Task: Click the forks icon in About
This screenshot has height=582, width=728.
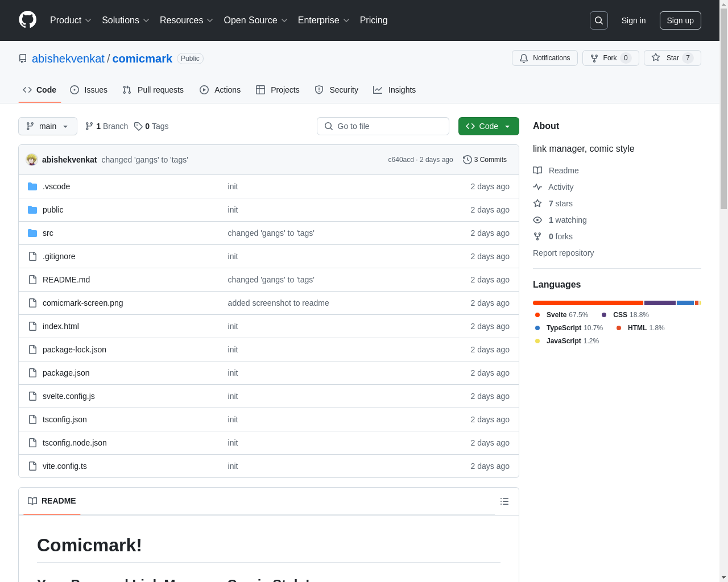Action: [537, 236]
